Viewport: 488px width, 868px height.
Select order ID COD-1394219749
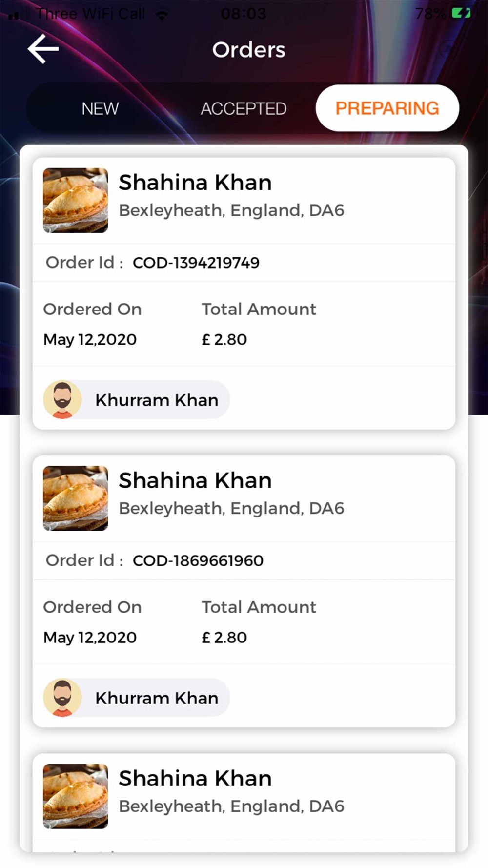(196, 263)
